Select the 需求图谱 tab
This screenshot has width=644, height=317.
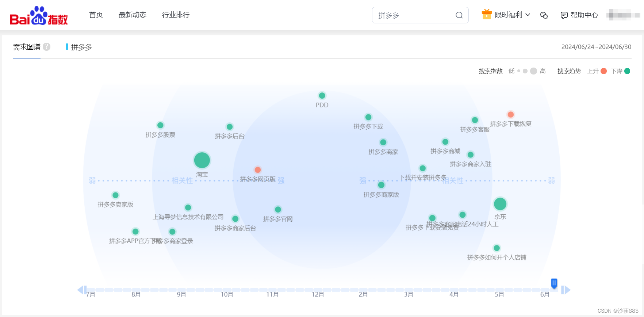coord(27,47)
